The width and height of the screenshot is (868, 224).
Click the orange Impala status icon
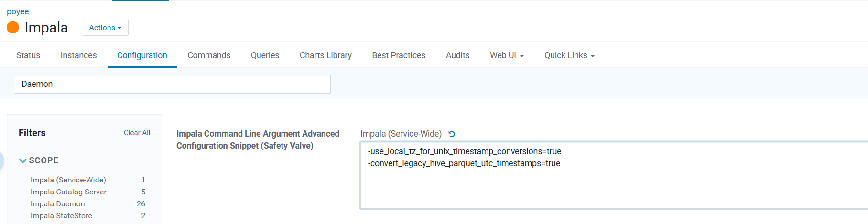13,28
